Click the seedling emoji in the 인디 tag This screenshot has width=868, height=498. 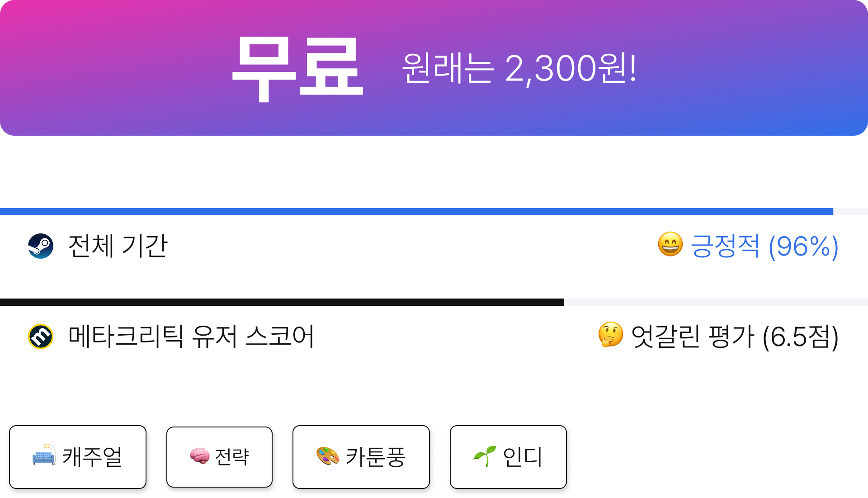tap(485, 456)
